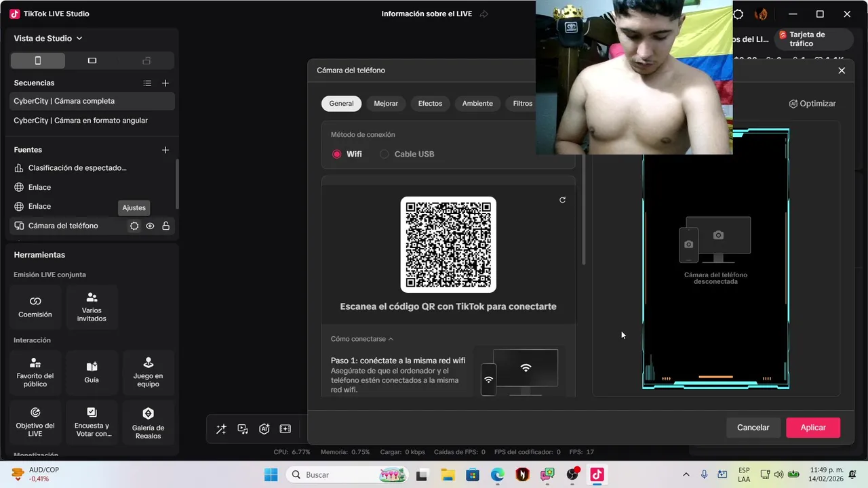
Task: Switch to the Mejorar tab
Action: pos(386,104)
